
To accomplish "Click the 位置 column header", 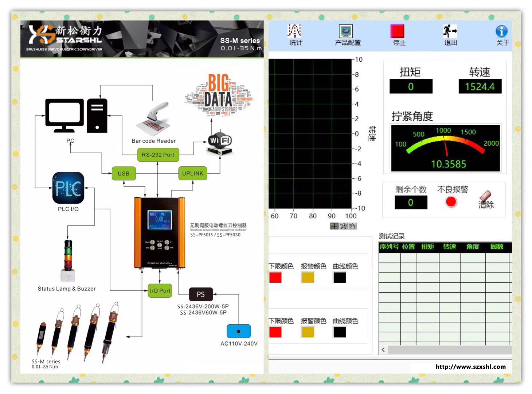I will click(408, 247).
